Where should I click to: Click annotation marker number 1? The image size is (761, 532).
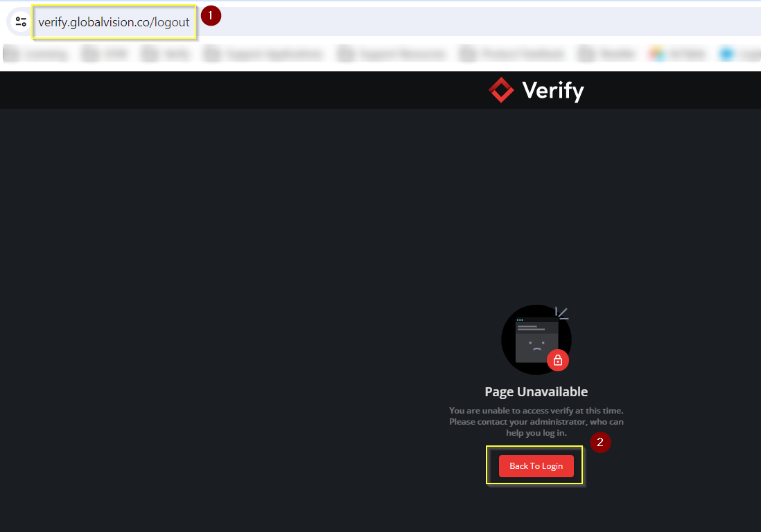(x=211, y=15)
